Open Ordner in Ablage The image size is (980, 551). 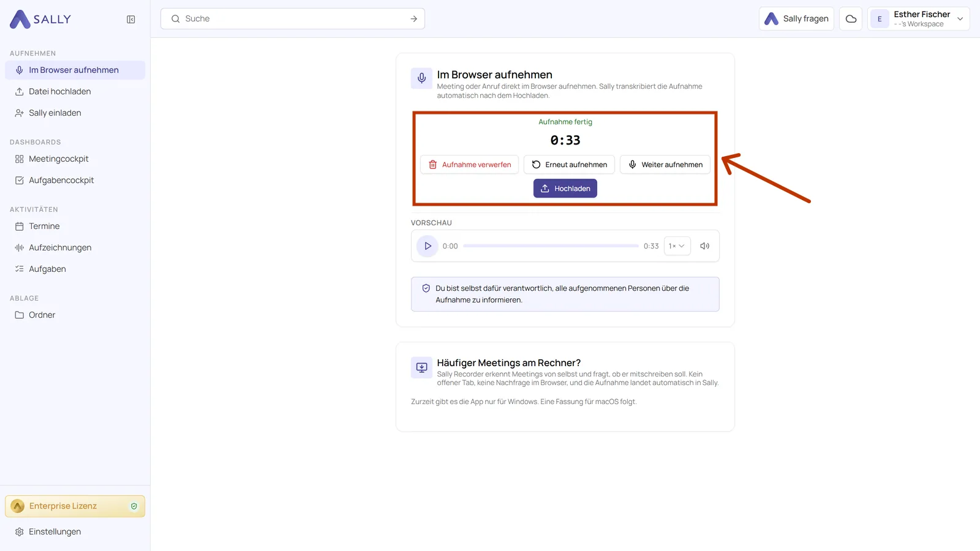click(75, 315)
